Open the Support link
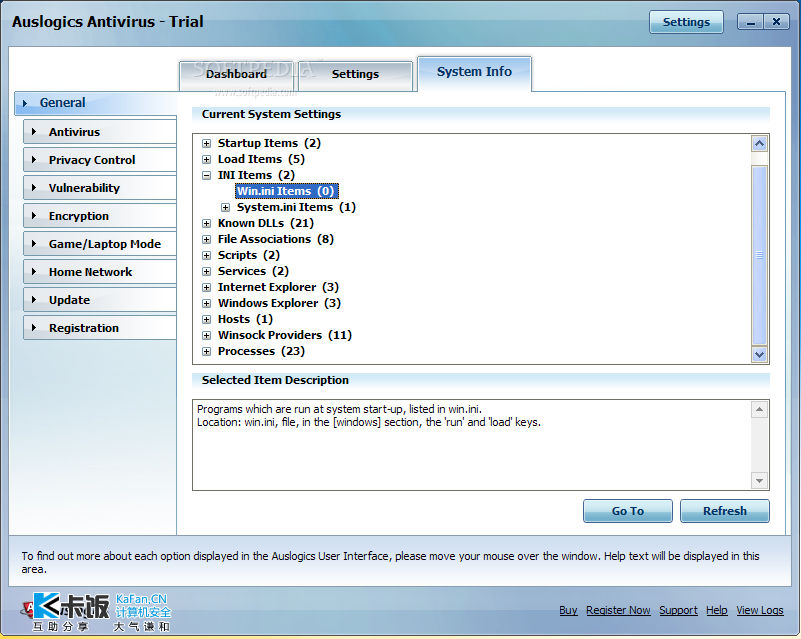Viewport: 801px width, 639px height. pos(678,610)
